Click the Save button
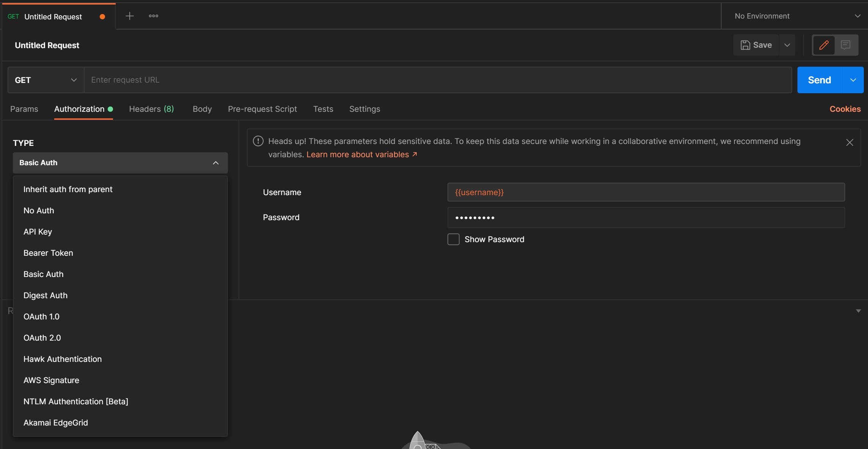 [x=756, y=45]
